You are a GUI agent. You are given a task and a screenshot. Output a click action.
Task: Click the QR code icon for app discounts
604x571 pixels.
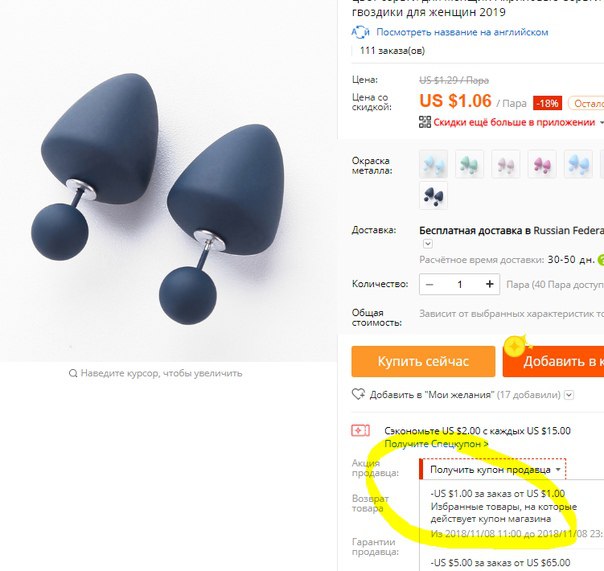tap(425, 122)
